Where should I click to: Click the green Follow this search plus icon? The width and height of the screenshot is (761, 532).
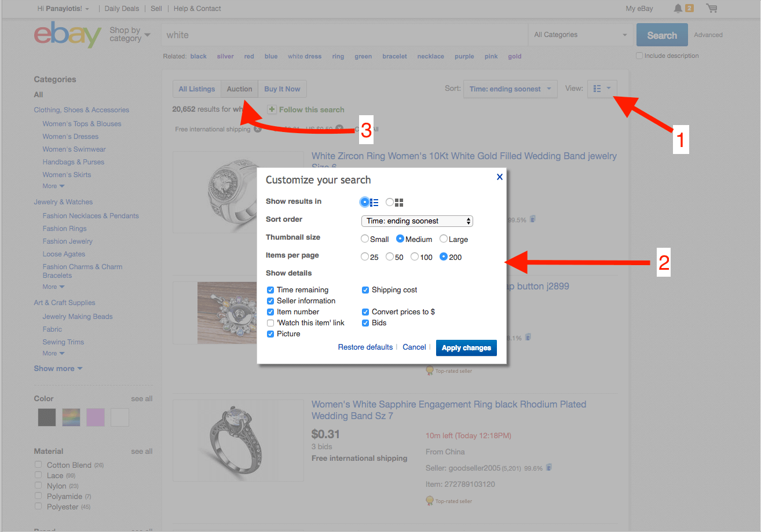[x=272, y=109]
